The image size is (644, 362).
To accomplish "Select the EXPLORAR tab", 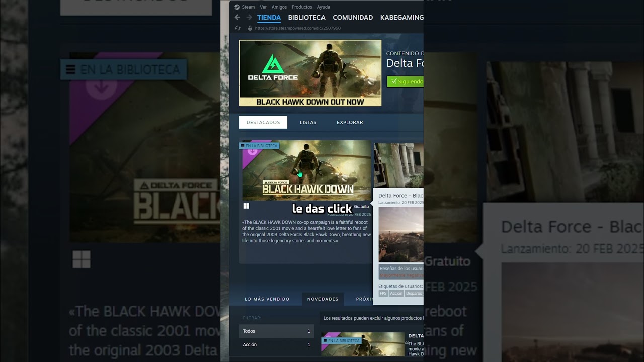I will pos(350,122).
